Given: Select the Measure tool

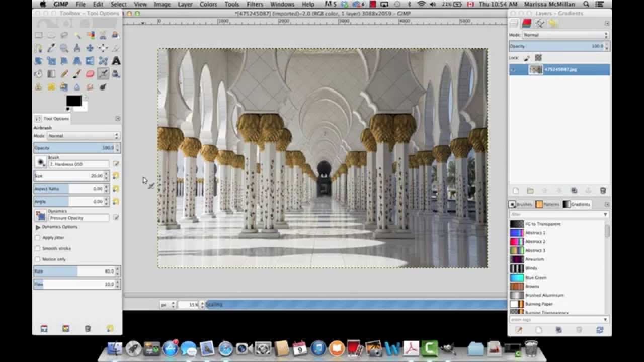Looking at the screenshot, I should click(77, 48).
